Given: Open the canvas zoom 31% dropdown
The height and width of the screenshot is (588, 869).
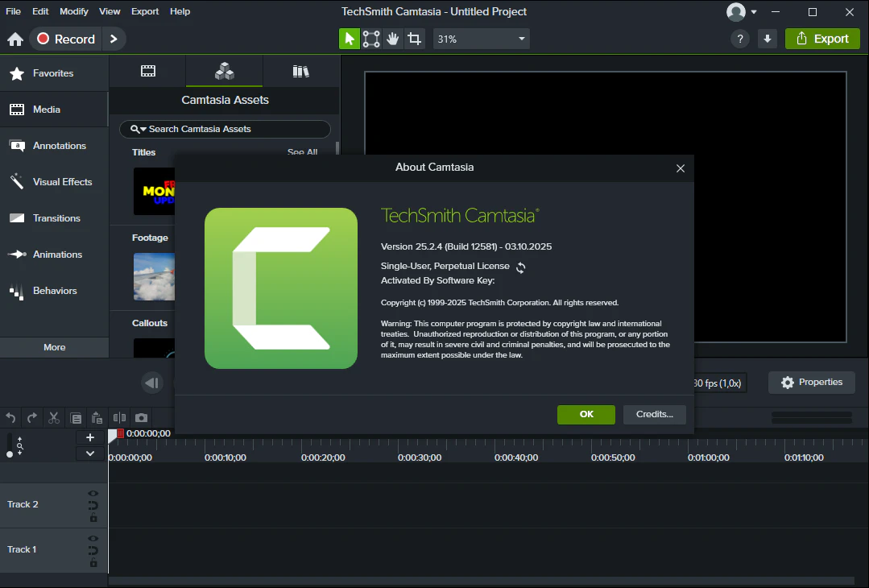Looking at the screenshot, I should [x=481, y=39].
